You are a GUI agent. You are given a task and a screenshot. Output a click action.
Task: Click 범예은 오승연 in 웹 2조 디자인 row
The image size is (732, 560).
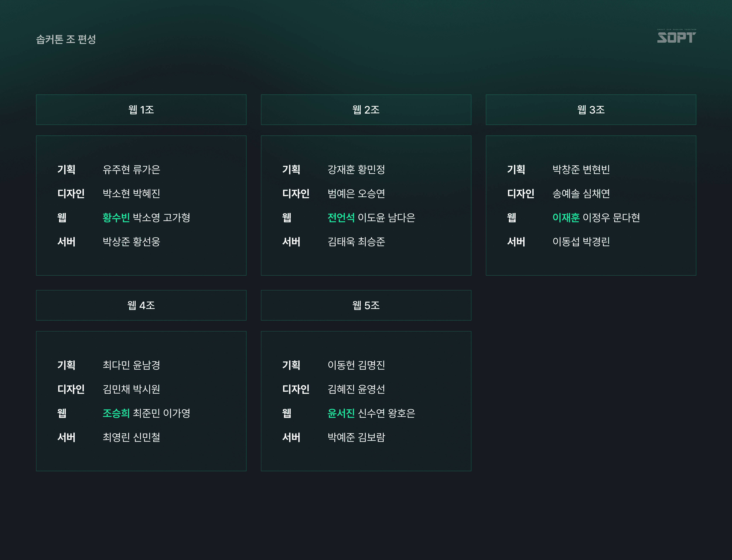click(x=356, y=194)
